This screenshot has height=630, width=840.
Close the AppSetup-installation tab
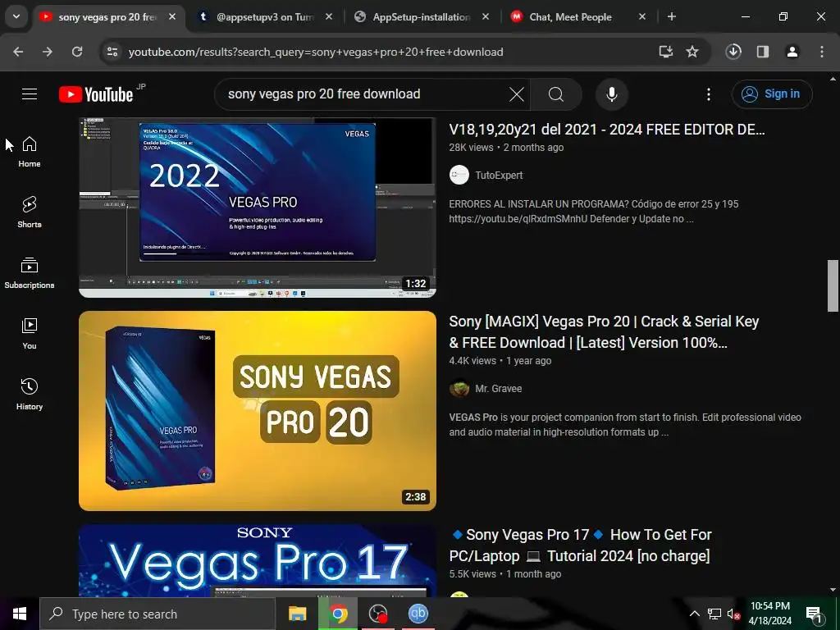tap(486, 17)
